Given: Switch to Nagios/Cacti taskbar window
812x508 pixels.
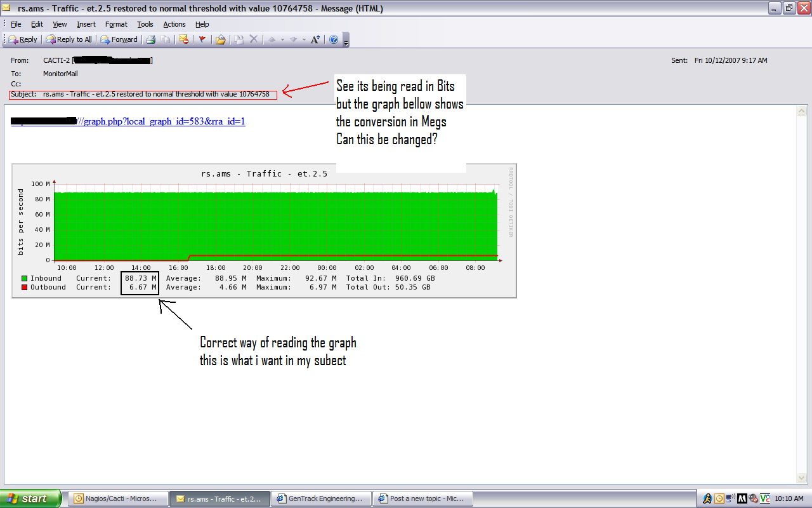Looking at the screenshot, I should click(x=118, y=498).
